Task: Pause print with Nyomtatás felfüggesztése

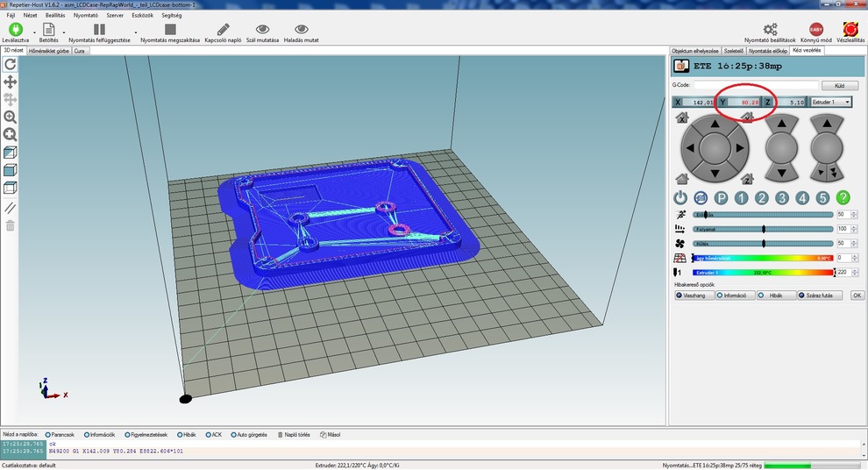Action: (x=99, y=30)
